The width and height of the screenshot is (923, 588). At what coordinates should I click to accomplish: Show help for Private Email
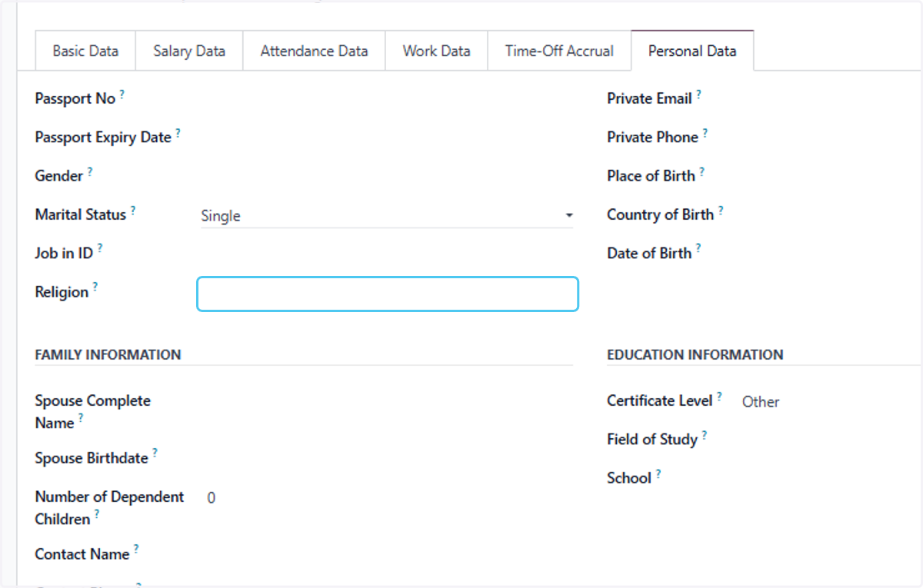tap(698, 94)
